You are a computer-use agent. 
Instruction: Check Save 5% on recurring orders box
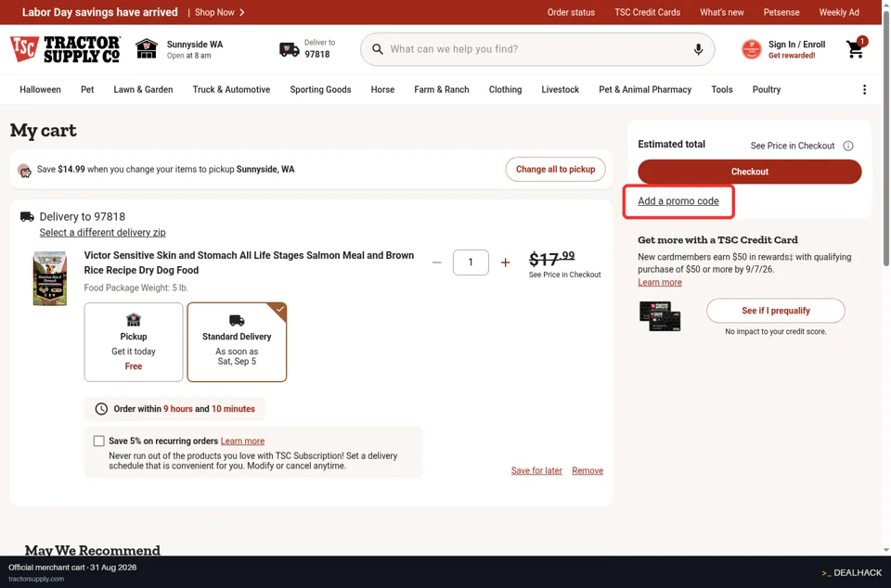tap(99, 441)
